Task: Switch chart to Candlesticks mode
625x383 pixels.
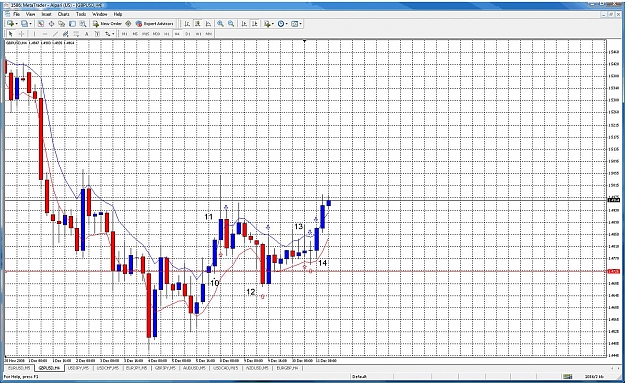Action: (197, 24)
